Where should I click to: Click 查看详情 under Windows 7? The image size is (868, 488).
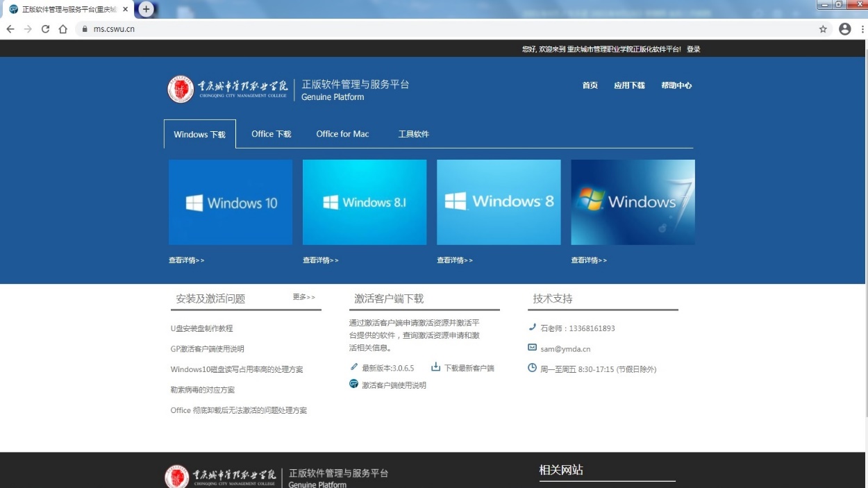pos(589,260)
